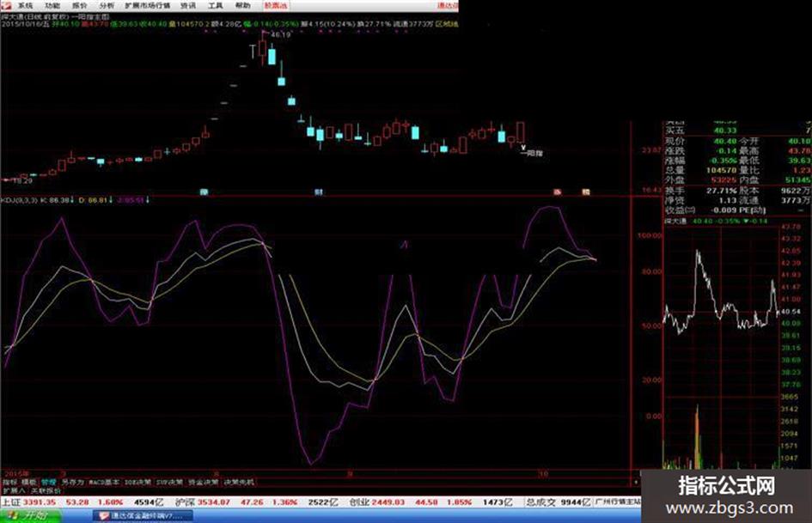The image size is (812, 523).
Task: Click the first cyan info marker below the candlestick chart
Action: pyautogui.click(x=204, y=192)
